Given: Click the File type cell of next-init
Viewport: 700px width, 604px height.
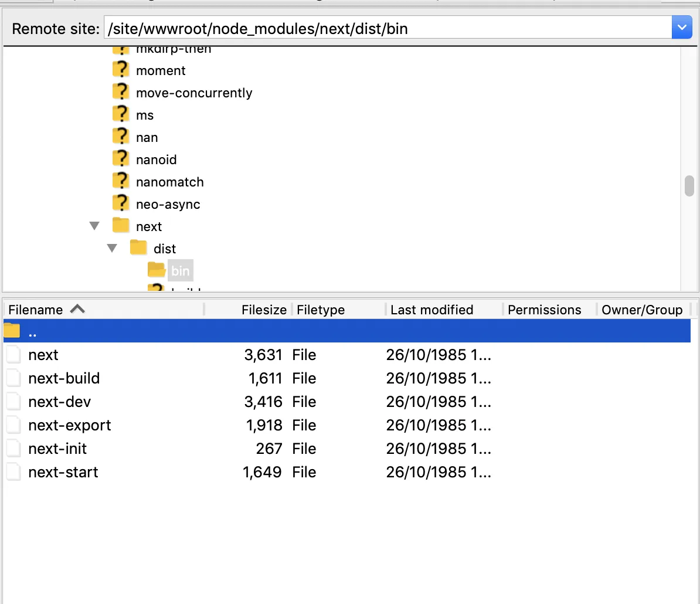Looking at the screenshot, I should coord(304,449).
